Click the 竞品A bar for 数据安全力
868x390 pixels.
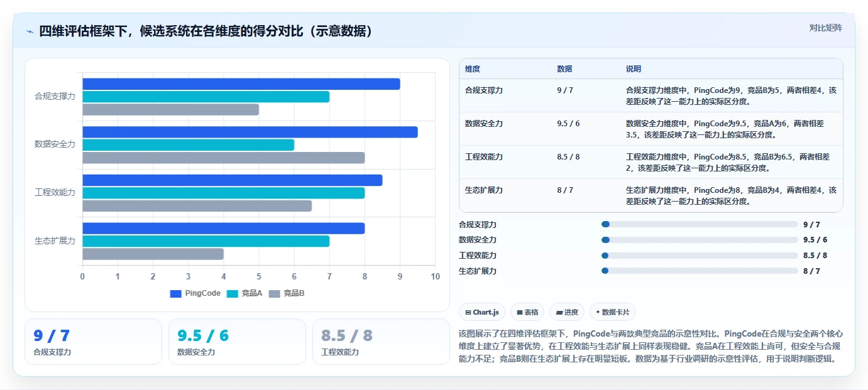189,144
